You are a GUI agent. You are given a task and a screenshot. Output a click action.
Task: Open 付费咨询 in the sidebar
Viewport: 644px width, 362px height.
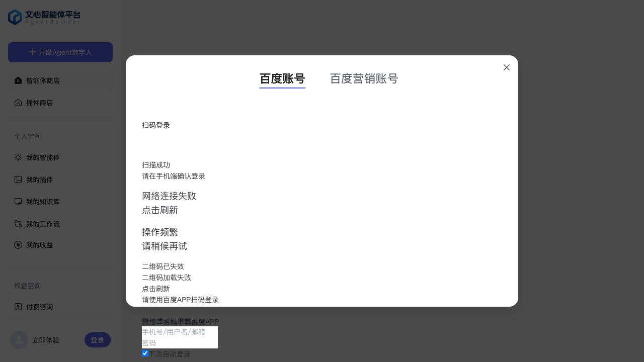(x=60, y=307)
